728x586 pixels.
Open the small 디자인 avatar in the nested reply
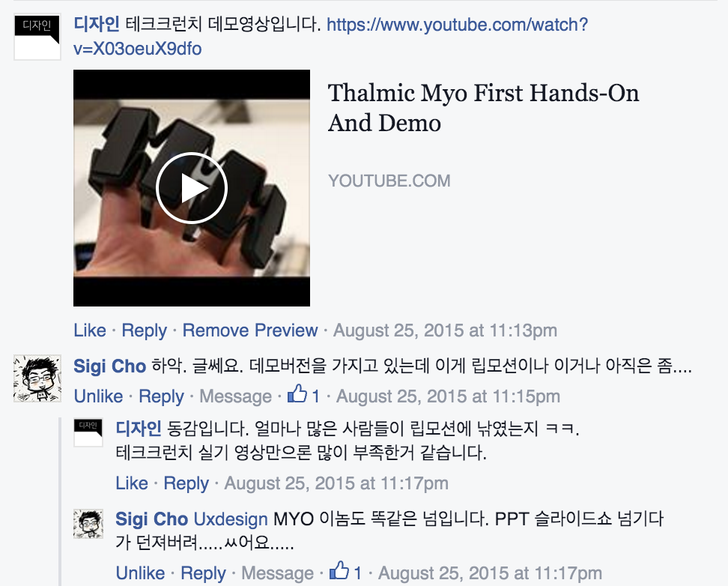(x=88, y=432)
